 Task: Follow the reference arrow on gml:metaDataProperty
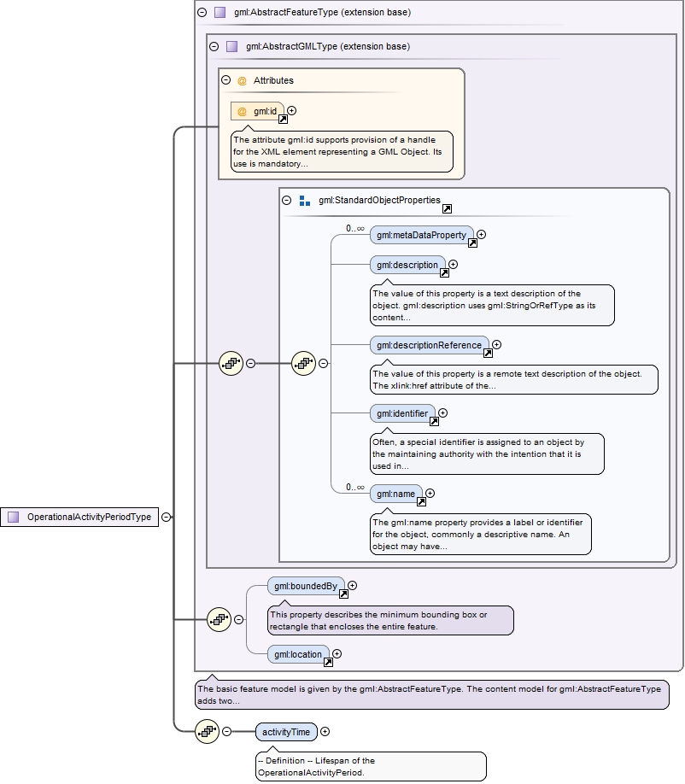coord(472,243)
